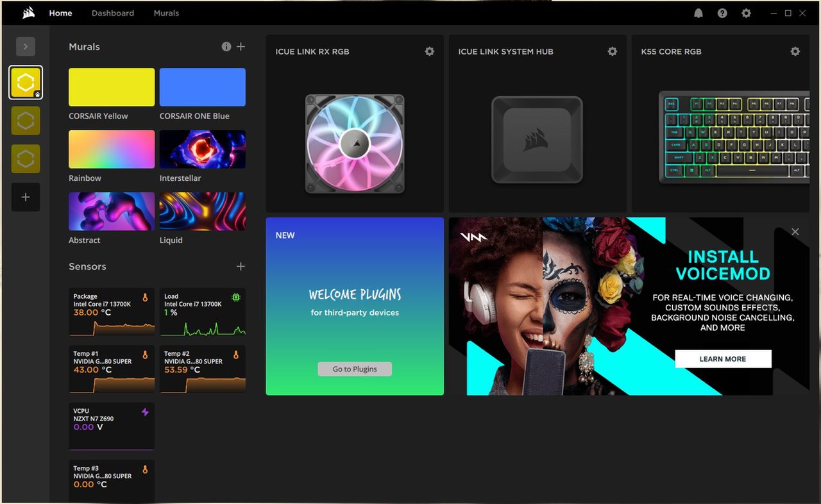The height and width of the screenshot is (504, 821).
Task: Close the Voicemod advertisement banner
Action: tap(795, 231)
